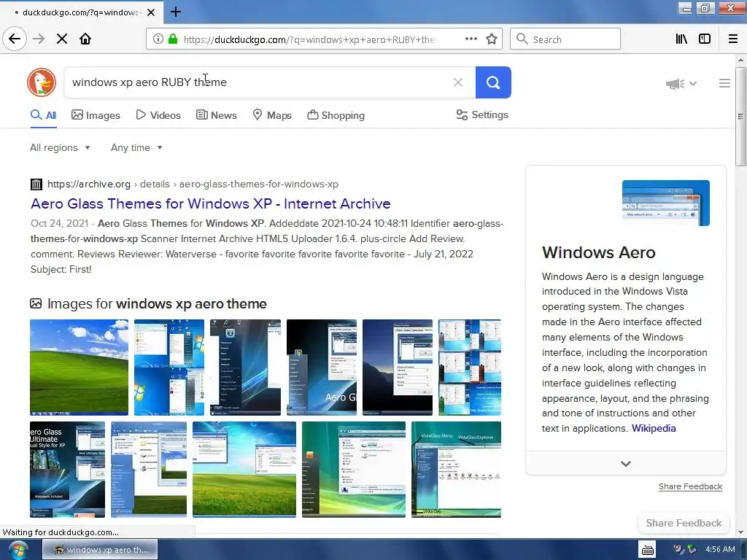
Task: Open search Settings menu
Action: (x=482, y=114)
